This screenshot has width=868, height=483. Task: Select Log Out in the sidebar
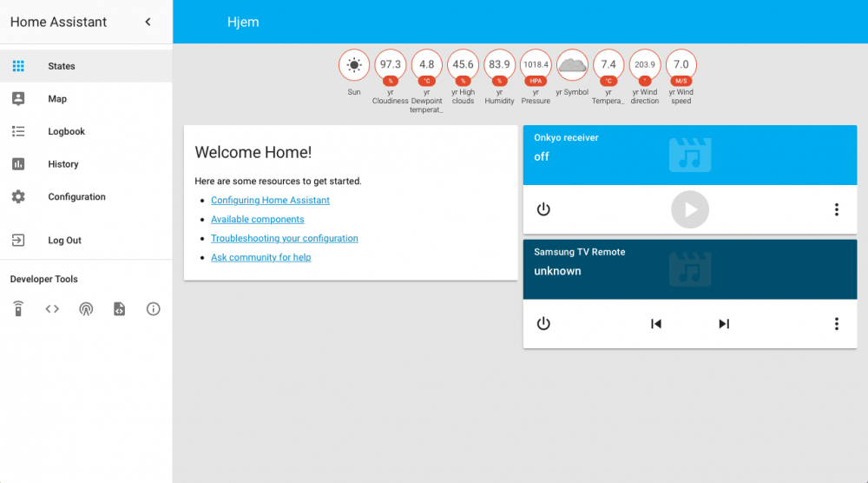click(64, 241)
